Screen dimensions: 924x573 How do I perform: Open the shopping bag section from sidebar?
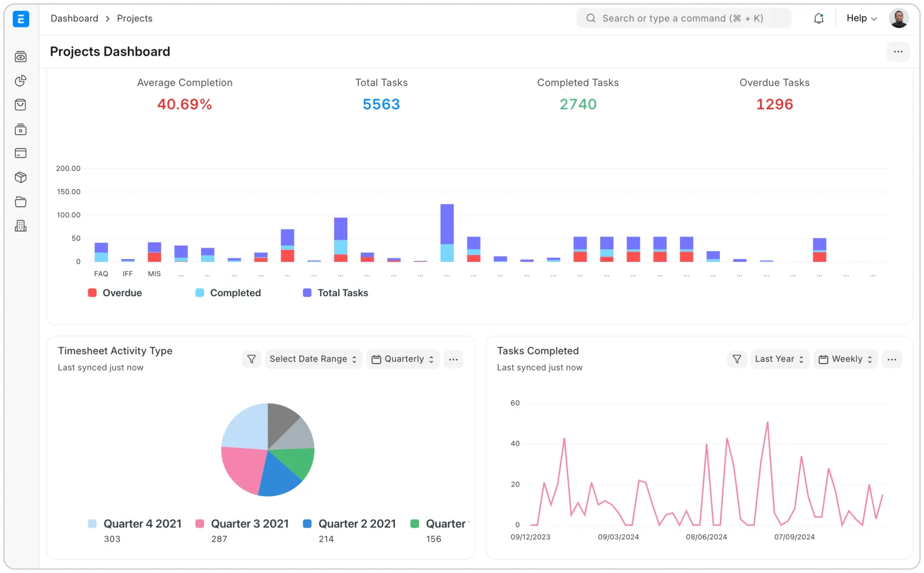pos(20,105)
